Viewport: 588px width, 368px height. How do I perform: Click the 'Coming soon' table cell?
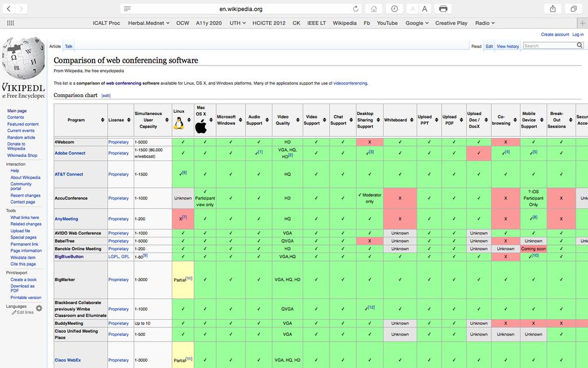tap(533, 249)
